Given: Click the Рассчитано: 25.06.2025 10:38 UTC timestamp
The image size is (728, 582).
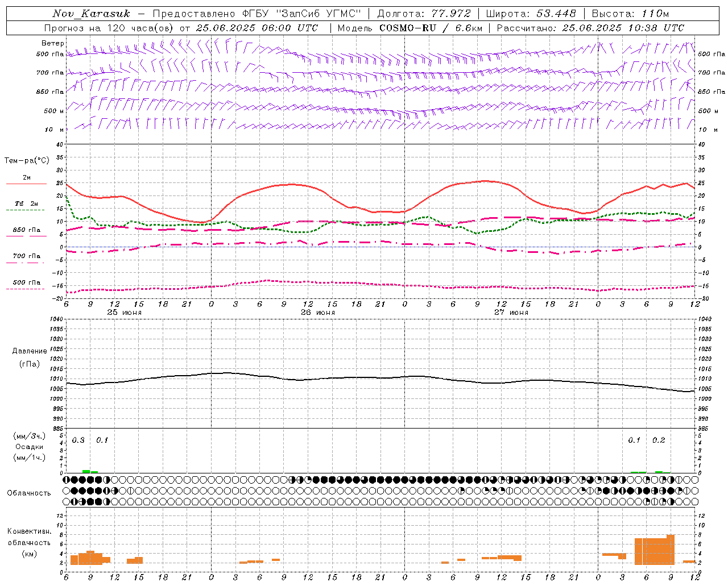Looking at the screenshot, I should pyautogui.click(x=590, y=28).
